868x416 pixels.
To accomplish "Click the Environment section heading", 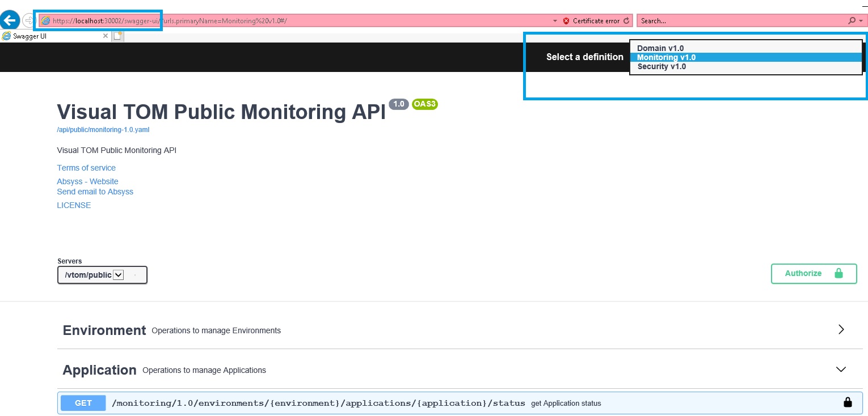I will pyautogui.click(x=104, y=330).
